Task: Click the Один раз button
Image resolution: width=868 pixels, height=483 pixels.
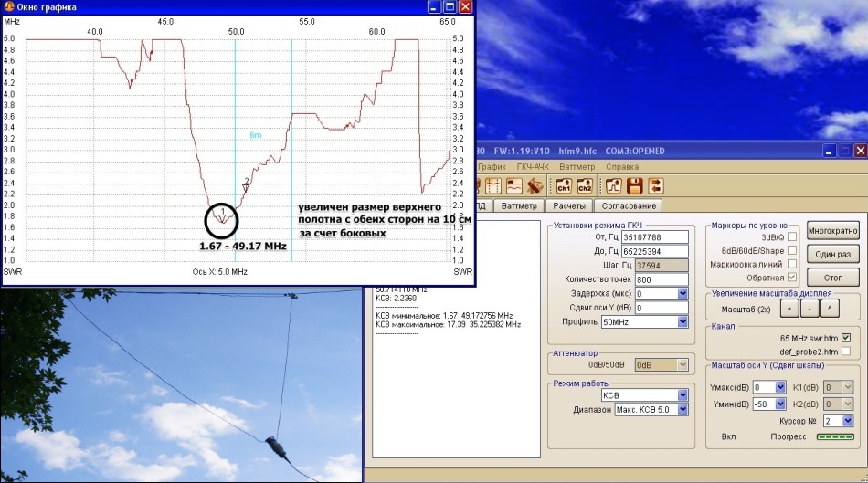Action: click(x=832, y=255)
